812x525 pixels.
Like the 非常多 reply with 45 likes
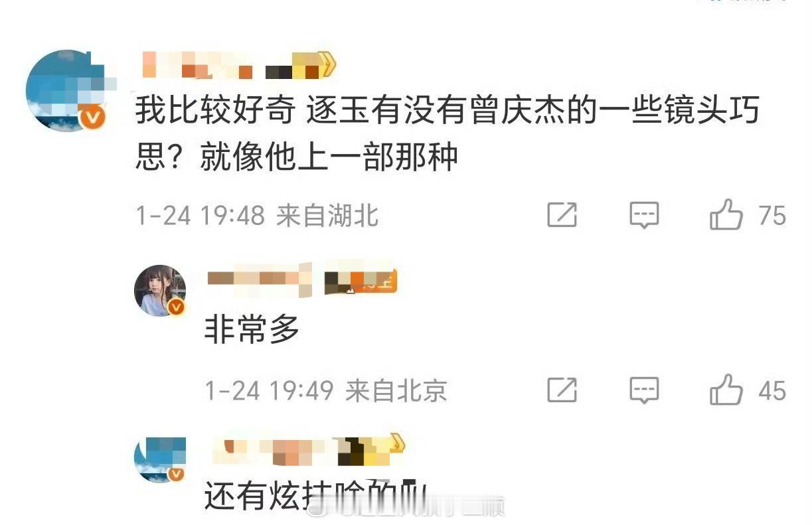tap(726, 390)
